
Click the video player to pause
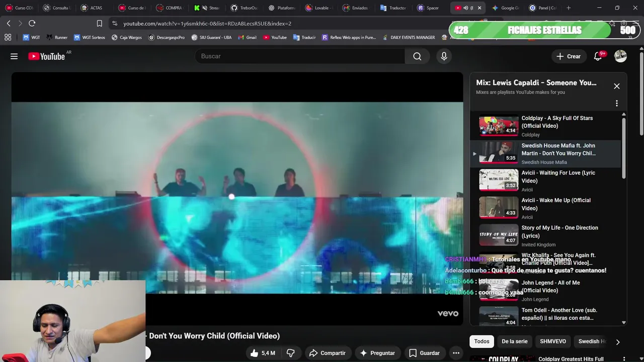click(237, 198)
